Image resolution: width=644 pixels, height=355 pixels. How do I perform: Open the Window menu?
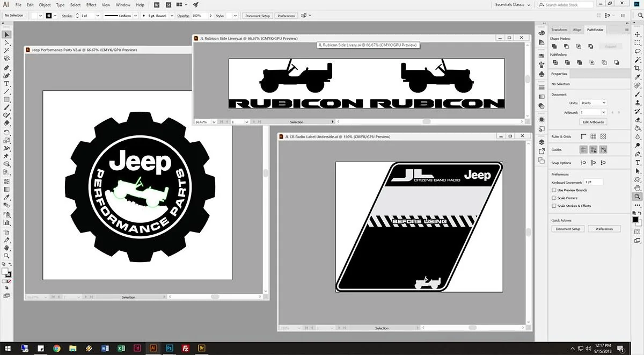click(x=123, y=5)
